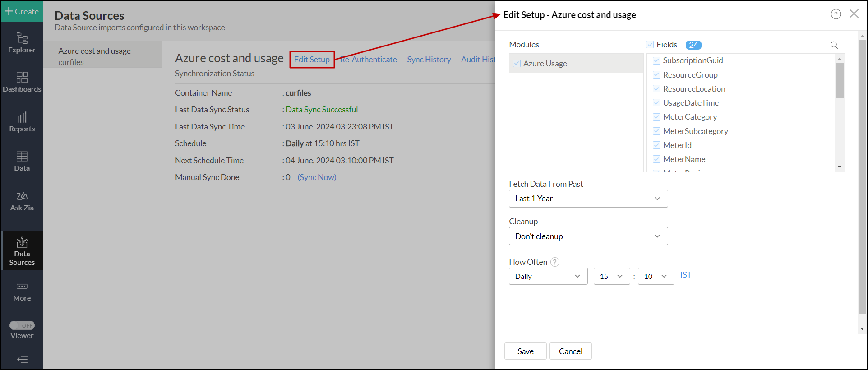Viewport: 868px width, 370px height.
Task: Switch to the Sync History tab
Action: point(429,60)
